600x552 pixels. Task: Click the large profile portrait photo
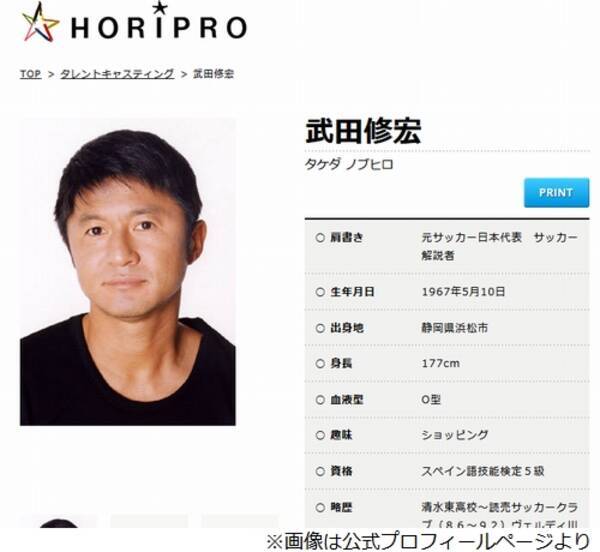coord(128,272)
